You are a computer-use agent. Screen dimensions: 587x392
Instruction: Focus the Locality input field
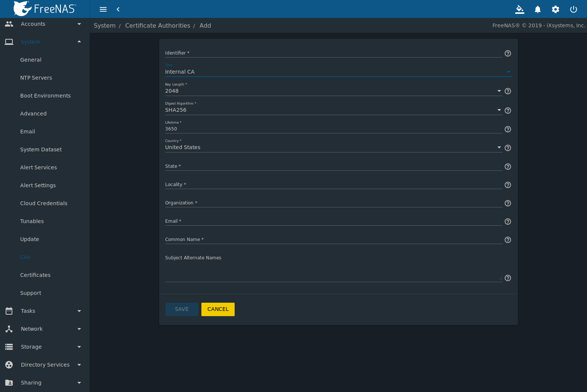pos(334,184)
